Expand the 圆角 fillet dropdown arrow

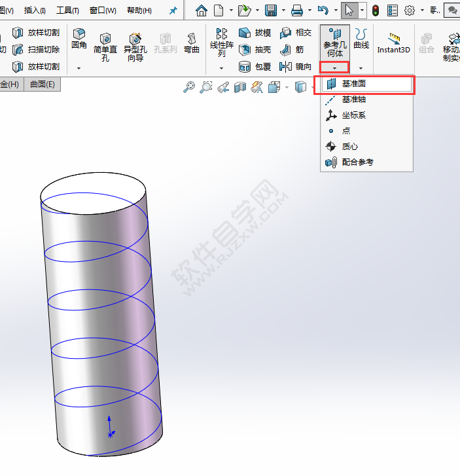click(79, 68)
